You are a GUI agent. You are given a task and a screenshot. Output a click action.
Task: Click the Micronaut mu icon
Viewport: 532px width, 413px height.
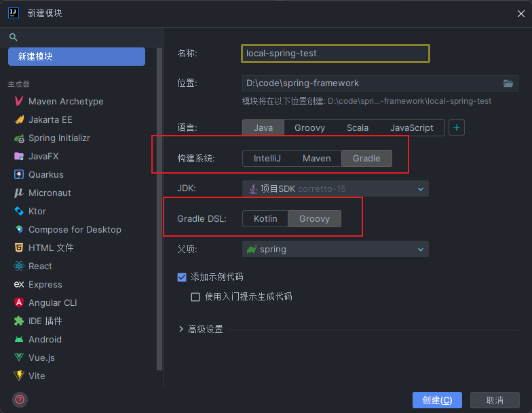19,193
